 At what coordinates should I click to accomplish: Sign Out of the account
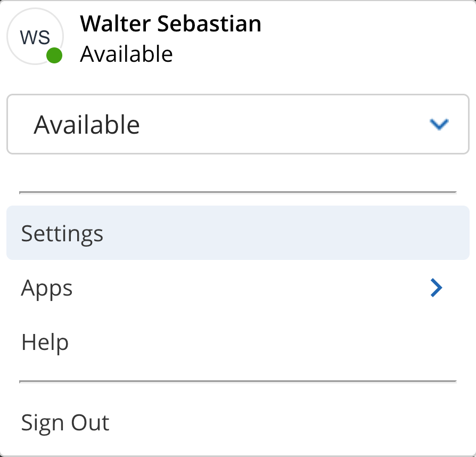(65, 423)
